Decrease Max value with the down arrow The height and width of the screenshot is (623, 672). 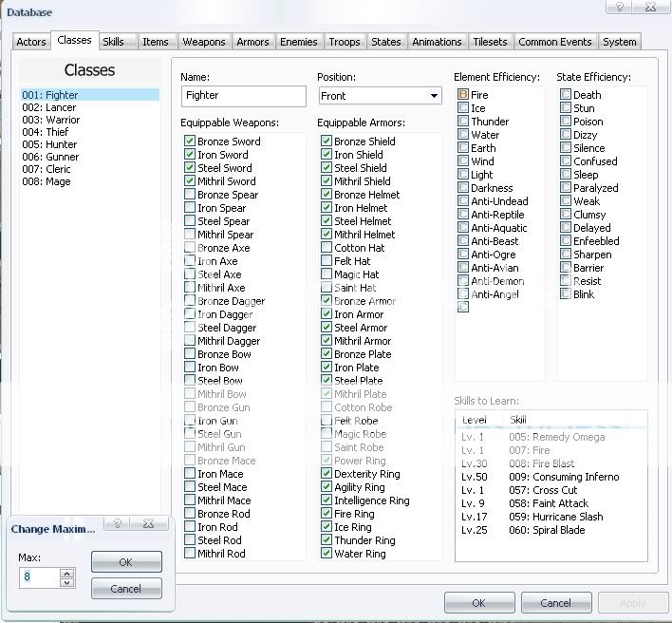(66, 581)
